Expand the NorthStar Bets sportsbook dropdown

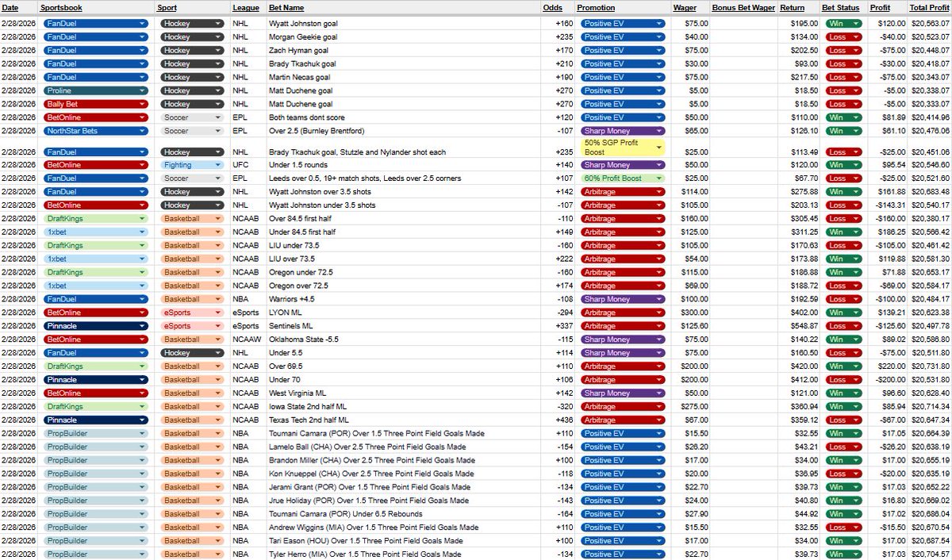pyautogui.click(x=96, y=131)
